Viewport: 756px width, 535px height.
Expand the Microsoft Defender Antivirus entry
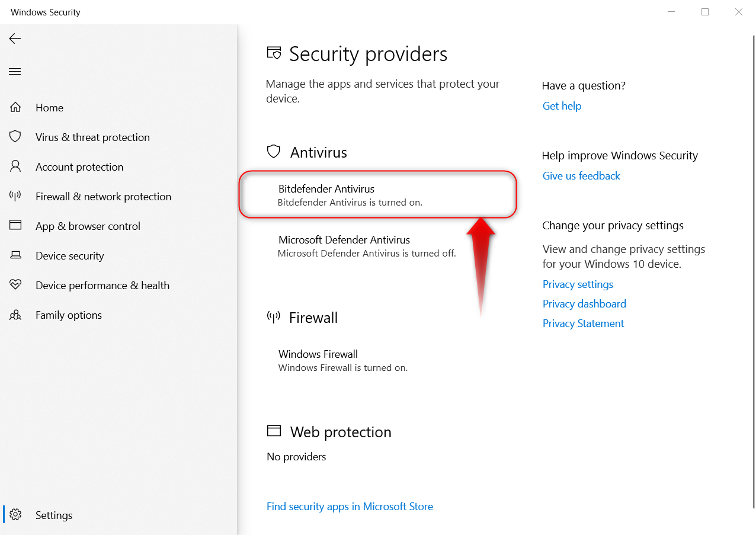click(x=367, y=246)
